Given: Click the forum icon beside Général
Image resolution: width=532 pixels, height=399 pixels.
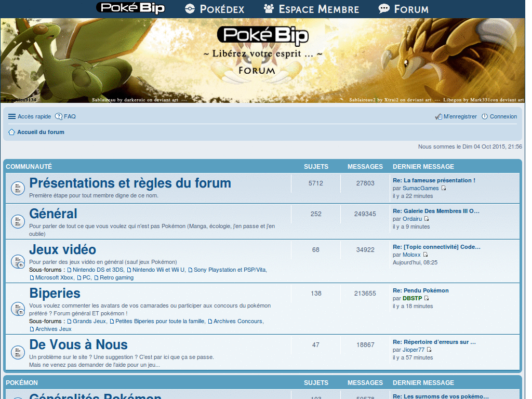Looking at the screenshot, I should point(18,221).
